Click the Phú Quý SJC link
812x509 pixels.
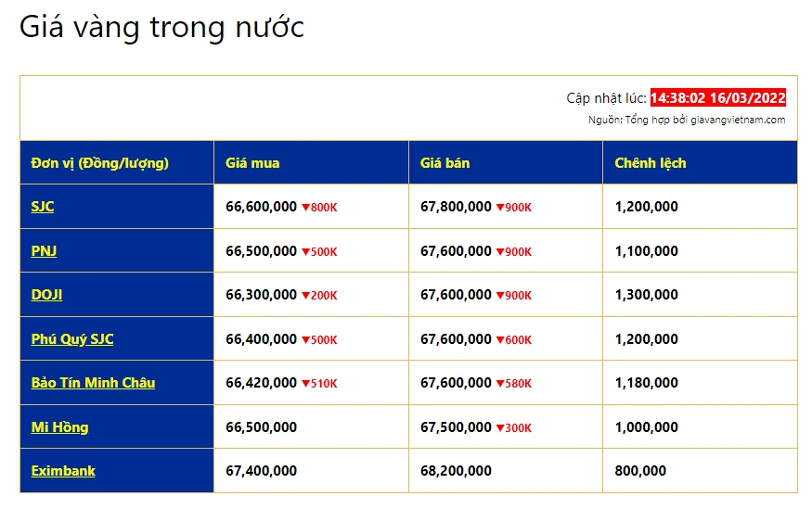[x=72, y=339]
